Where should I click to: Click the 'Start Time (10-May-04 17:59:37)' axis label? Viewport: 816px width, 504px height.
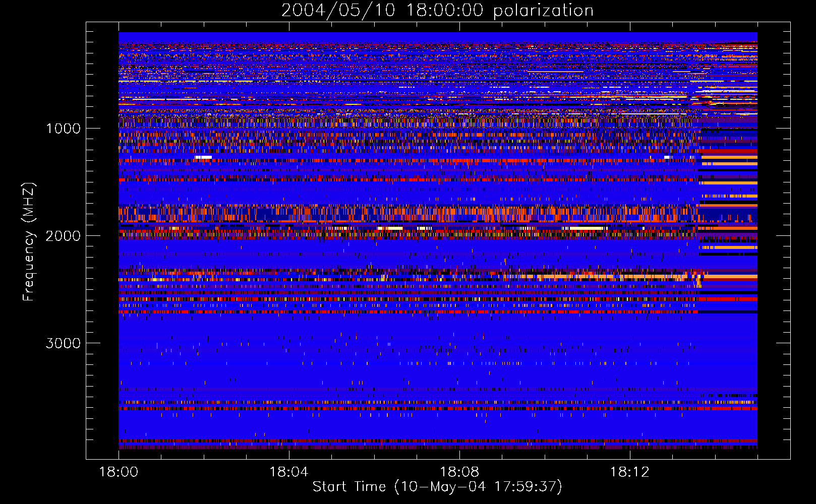click(437, 487)
